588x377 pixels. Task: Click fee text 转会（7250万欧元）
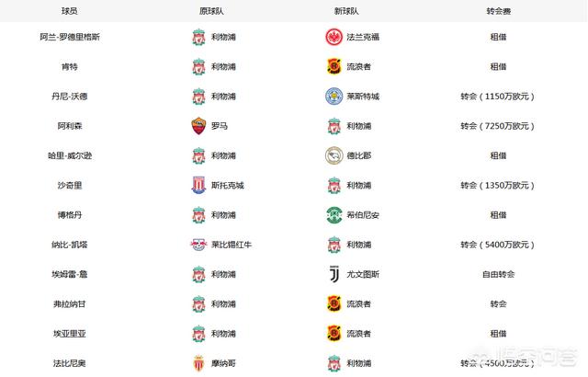point(498,126)
